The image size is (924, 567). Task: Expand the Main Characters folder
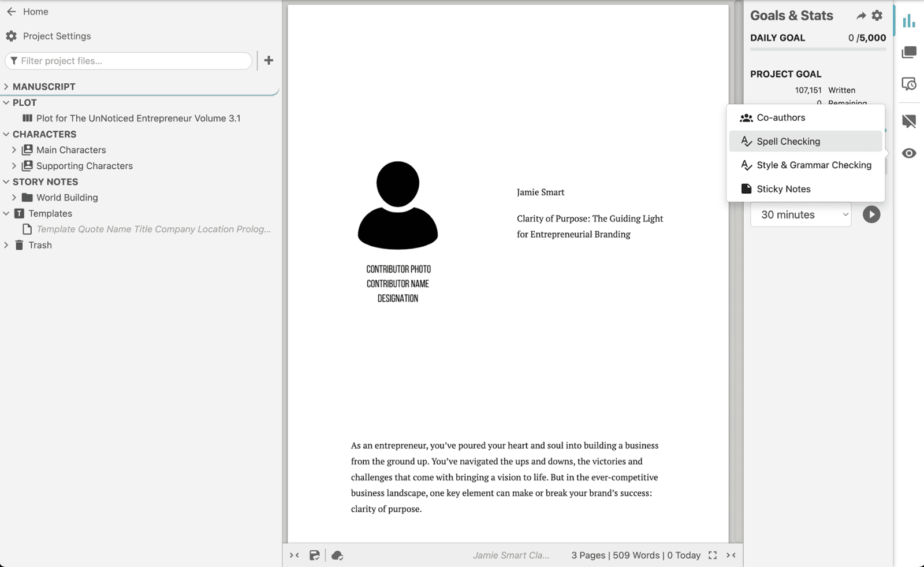pyautogui.click(x=14, y=150)
